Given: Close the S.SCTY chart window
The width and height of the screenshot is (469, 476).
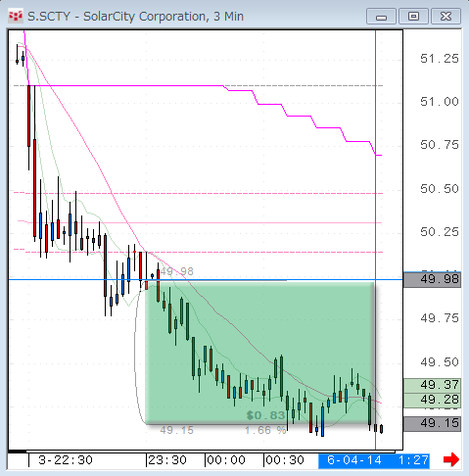Looking at the screenshot, I should tap(446, 17).
